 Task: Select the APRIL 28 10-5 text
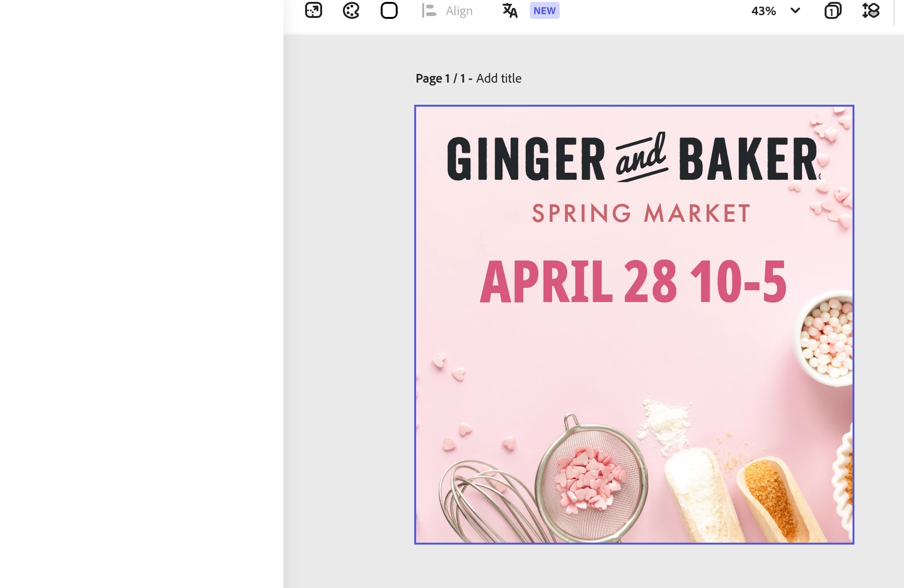[633, 281]
